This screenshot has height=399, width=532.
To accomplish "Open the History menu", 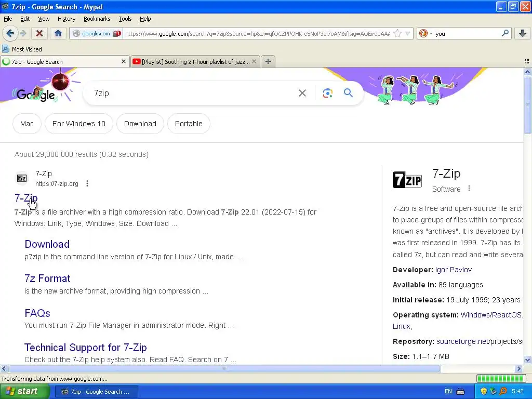I will [x=66, y=19].
